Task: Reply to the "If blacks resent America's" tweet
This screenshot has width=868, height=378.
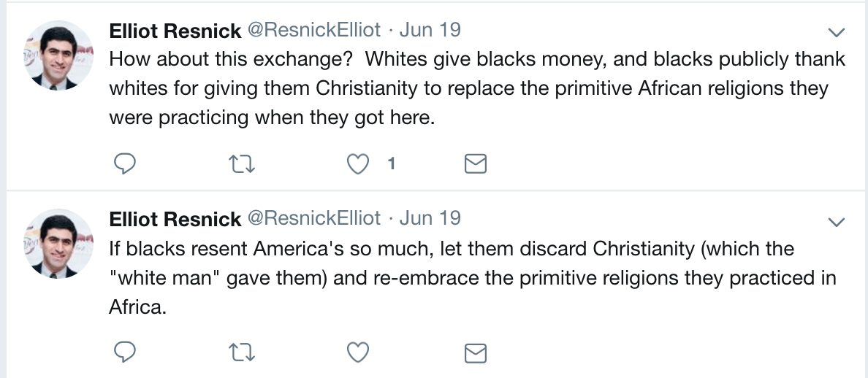Action: coord(124,352)
